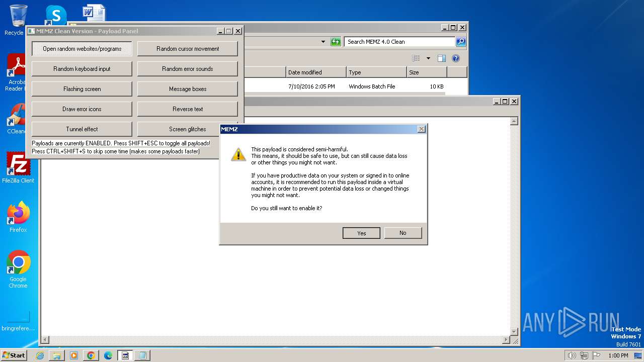Toggle Random error sounds payload

coord(188,69)
